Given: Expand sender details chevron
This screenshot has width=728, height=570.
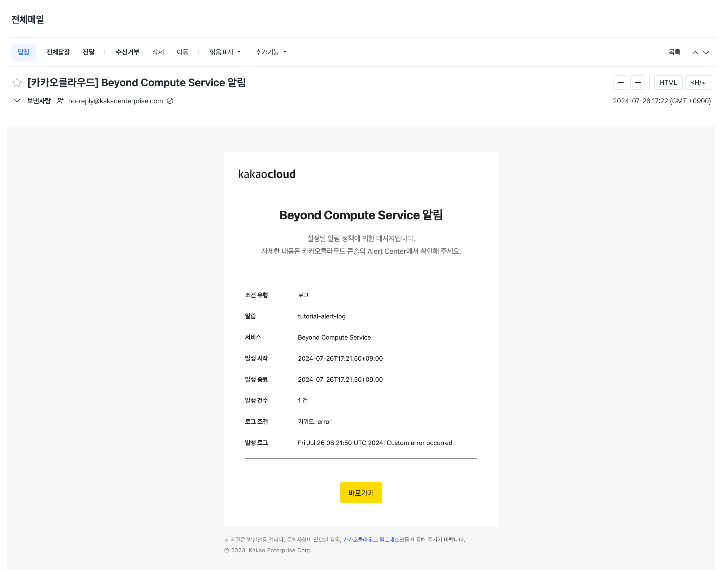Looking at the screenshot, I should 17,100.
